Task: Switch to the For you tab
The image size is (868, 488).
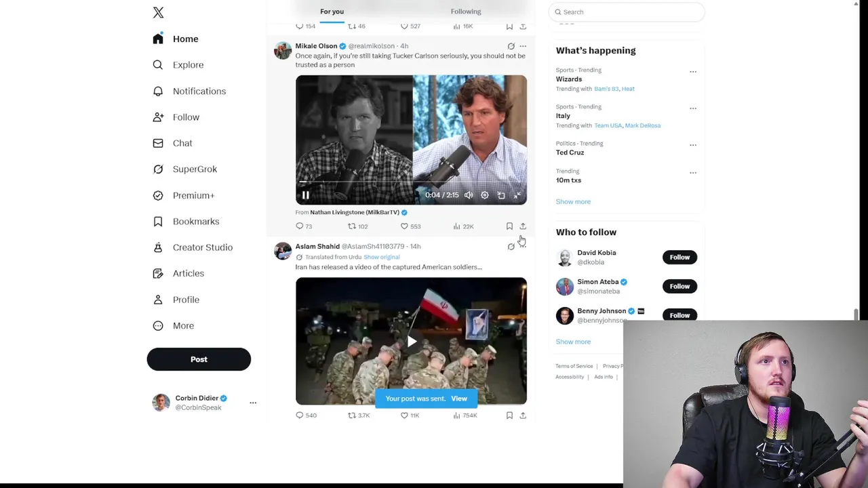Action: click(x=332, y=12)
